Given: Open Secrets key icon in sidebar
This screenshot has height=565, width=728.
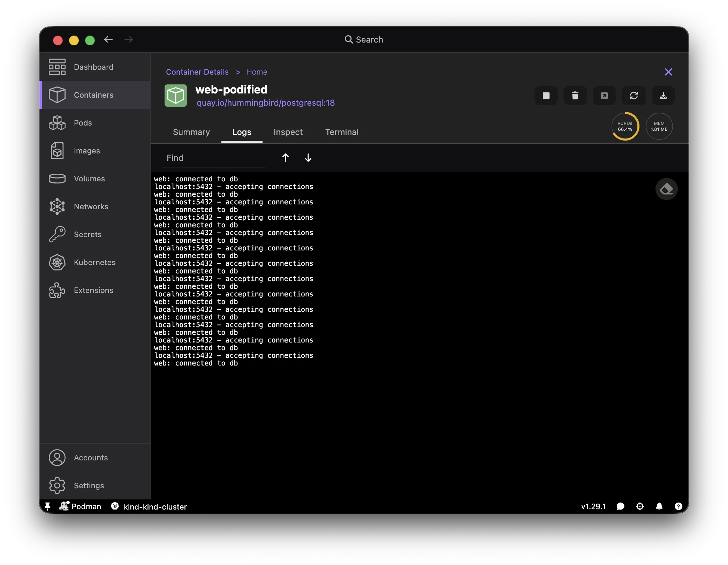Looking at the screenshot, I should pos(57,234).
